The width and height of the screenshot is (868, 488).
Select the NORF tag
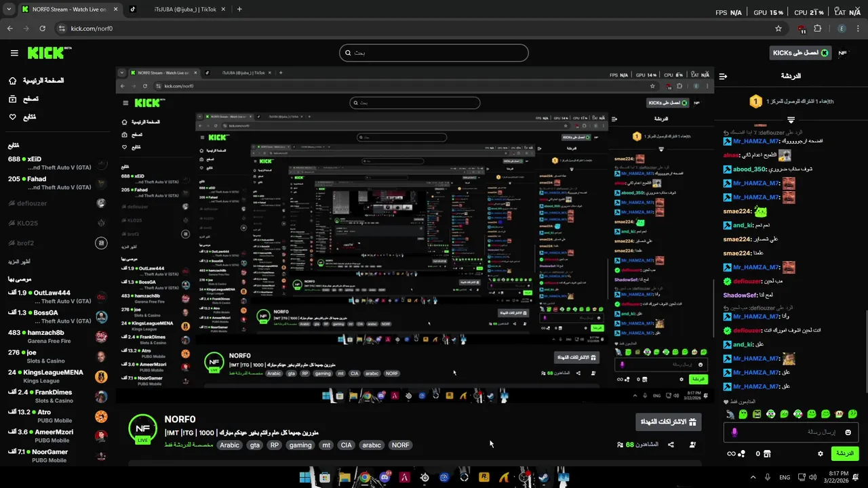point(401,445)
